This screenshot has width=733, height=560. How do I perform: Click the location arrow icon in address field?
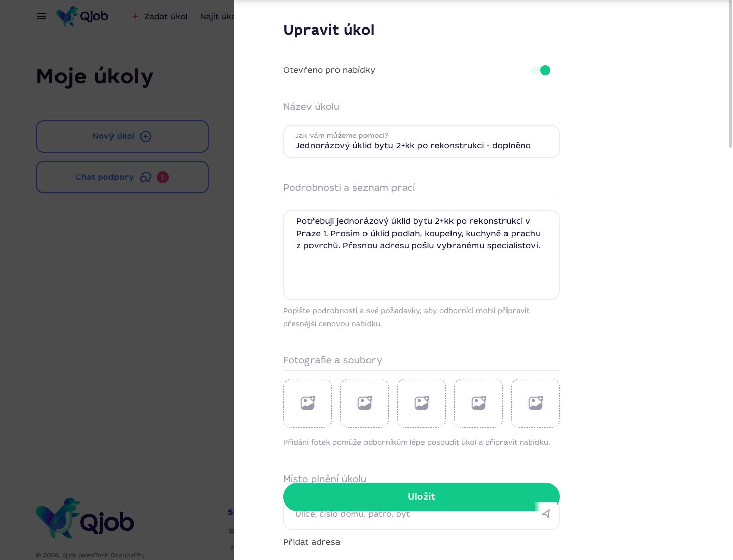545,514
